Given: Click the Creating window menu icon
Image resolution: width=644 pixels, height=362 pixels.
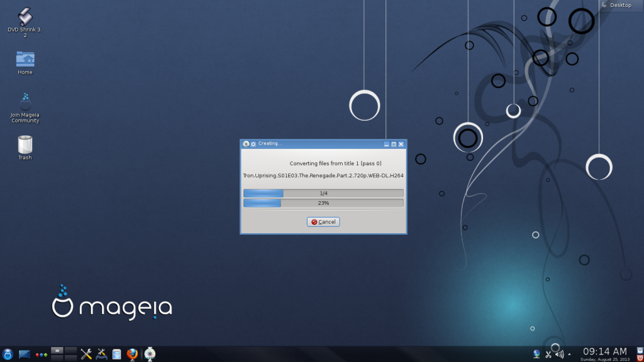Looking at the screenshot, I should [246, 144].
